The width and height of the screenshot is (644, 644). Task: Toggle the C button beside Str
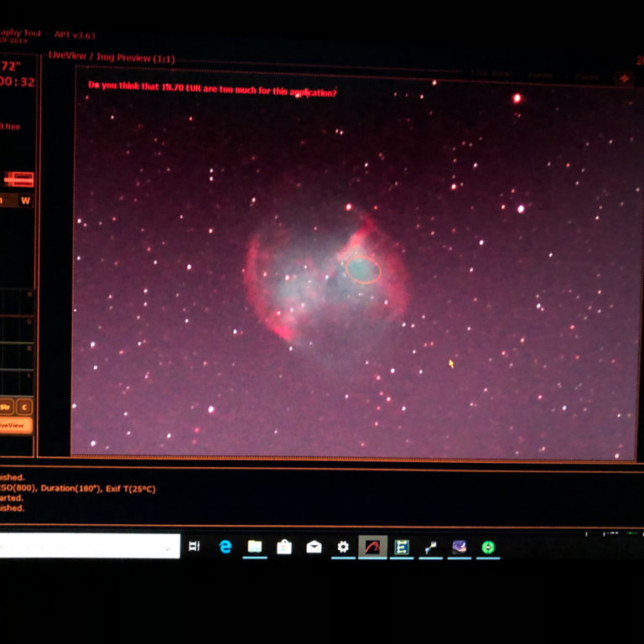tap(25, 408)
